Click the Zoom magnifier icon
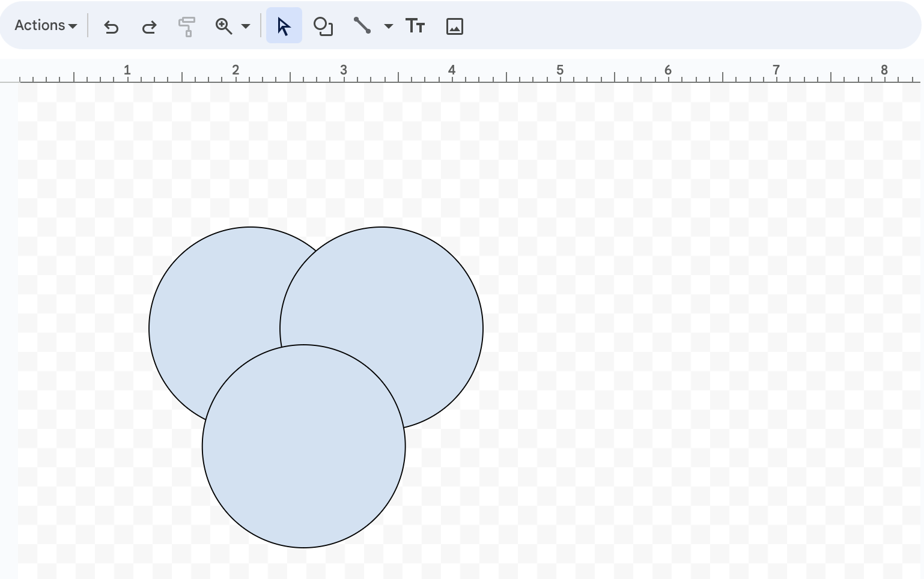The width and height of the screenshot is (924, 579). [223, 26]
